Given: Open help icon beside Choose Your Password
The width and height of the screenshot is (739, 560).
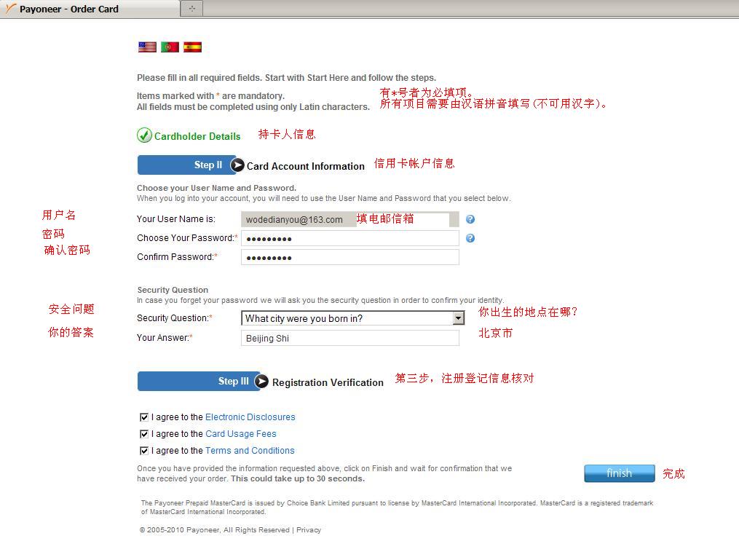Looking at the screenshot, I should [470, 238].
